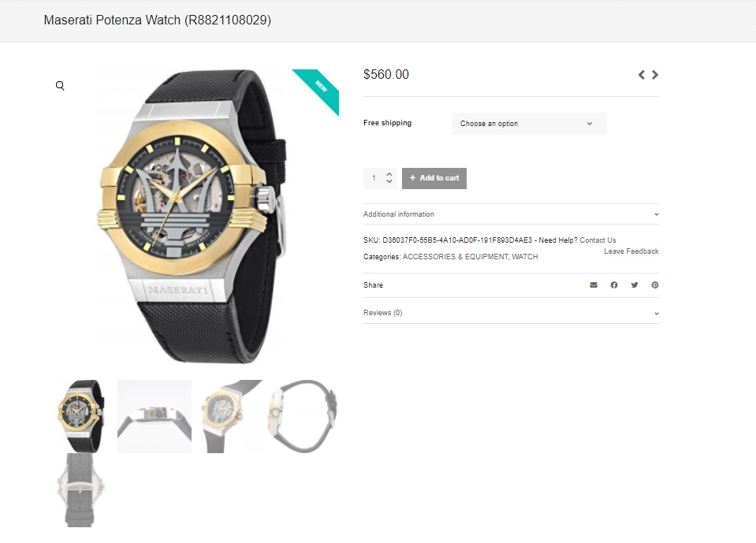Image resolution: width=756 pixels, height=543 pixels.
Task: Decrease quantity with down arrow
Action: coord(389,181)
